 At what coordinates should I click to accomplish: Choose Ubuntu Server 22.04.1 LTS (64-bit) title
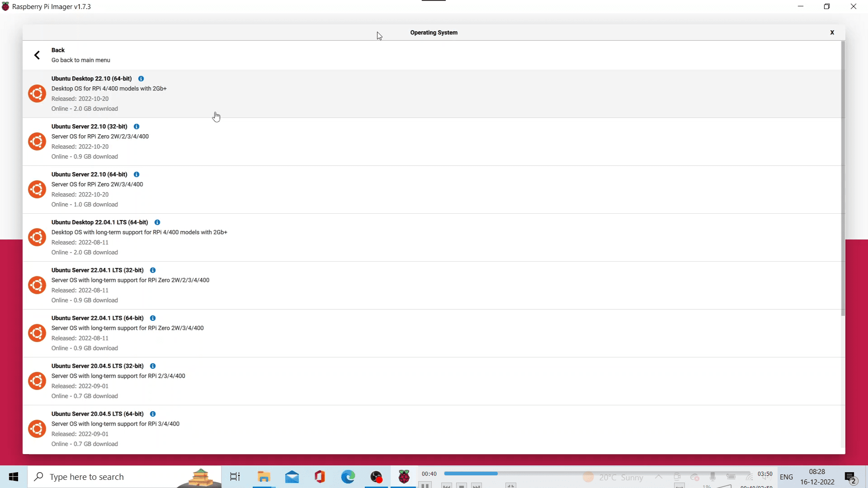point(98,318)
